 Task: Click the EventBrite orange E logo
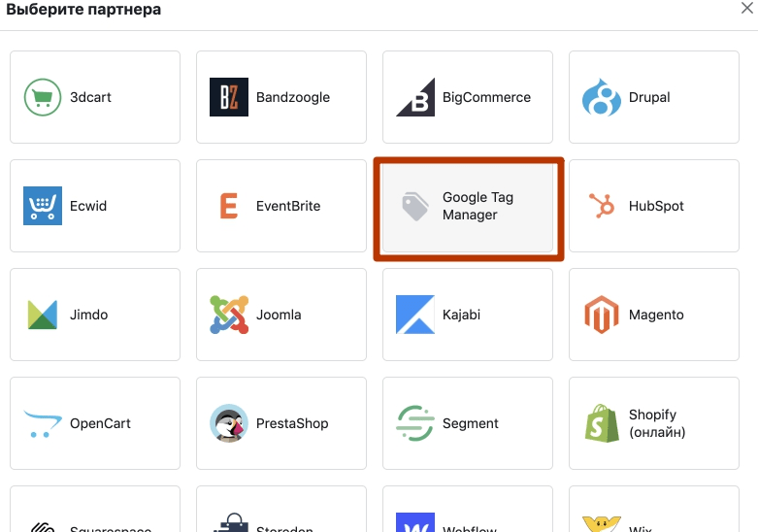pyautogui.click(x=229, y=206)
